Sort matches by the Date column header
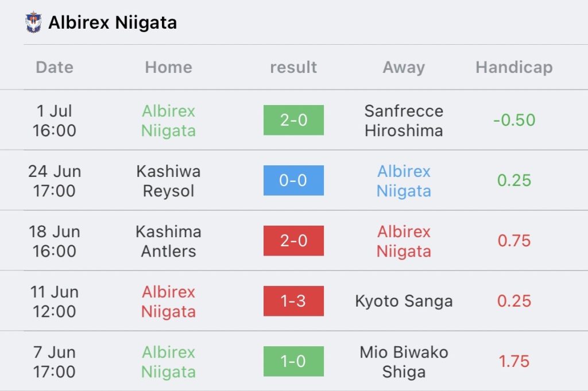This screenshot has width=588, height=391. pos(55,67)
